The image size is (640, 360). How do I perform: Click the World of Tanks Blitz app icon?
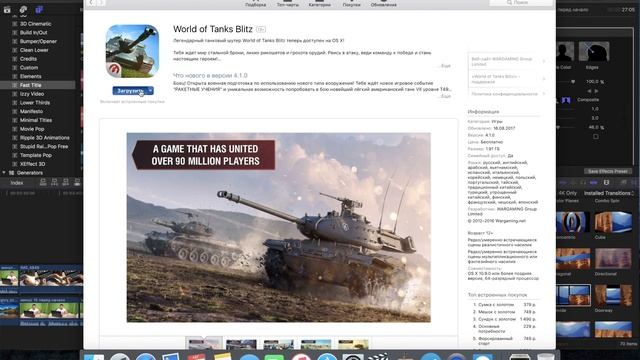click(132, 51)
